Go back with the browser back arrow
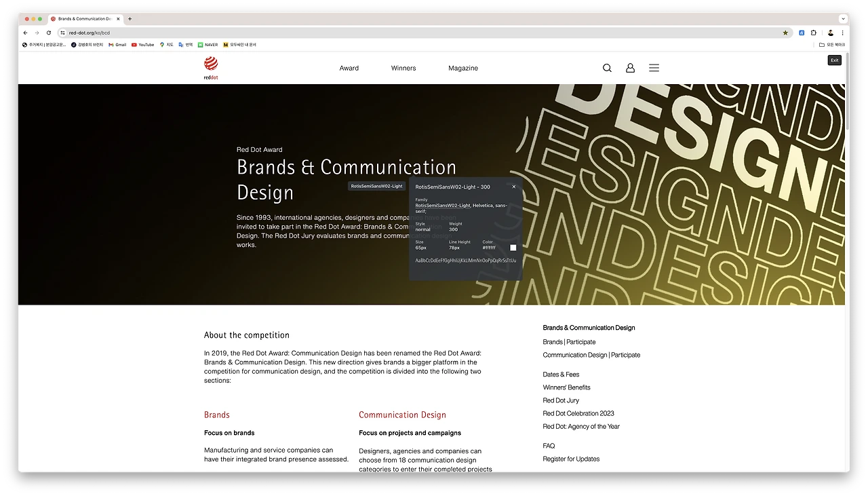 26,33
